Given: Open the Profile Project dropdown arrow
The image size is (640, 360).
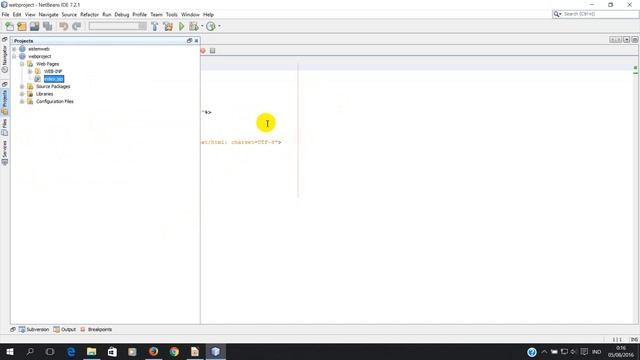Looking at the screenshot, I should (219, 27).
